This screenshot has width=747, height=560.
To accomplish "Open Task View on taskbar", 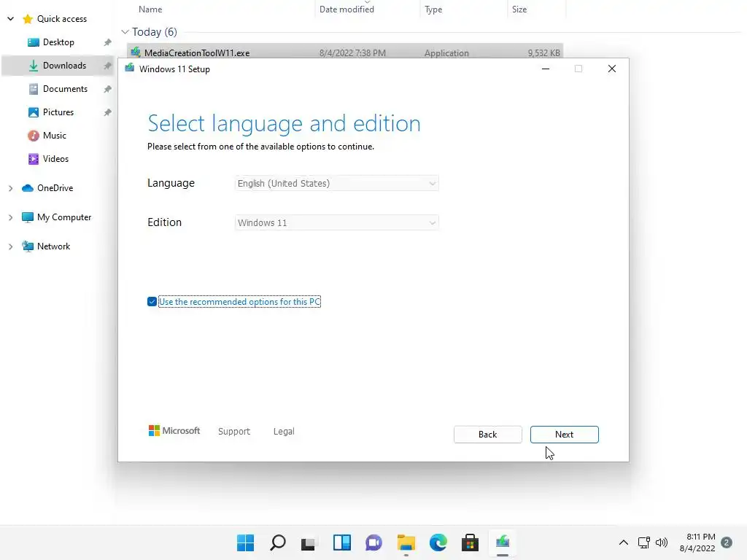I will (x=309, y=542).
